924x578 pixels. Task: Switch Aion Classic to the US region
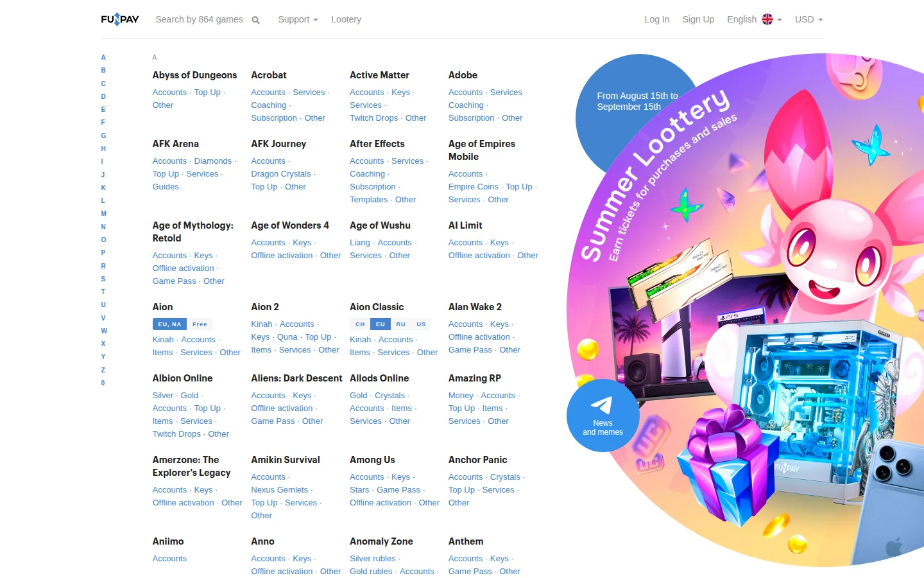pyautogui.click(x=421, y=324)
